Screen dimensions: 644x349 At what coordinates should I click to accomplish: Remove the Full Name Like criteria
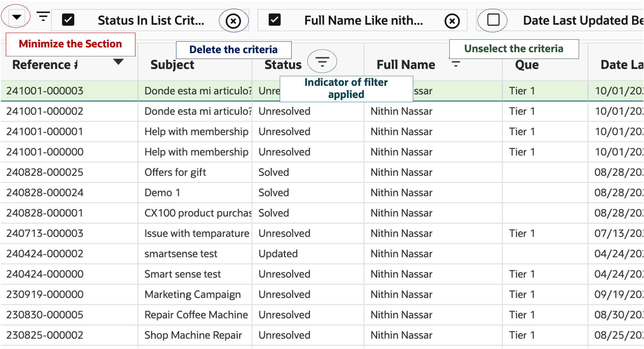452,21
